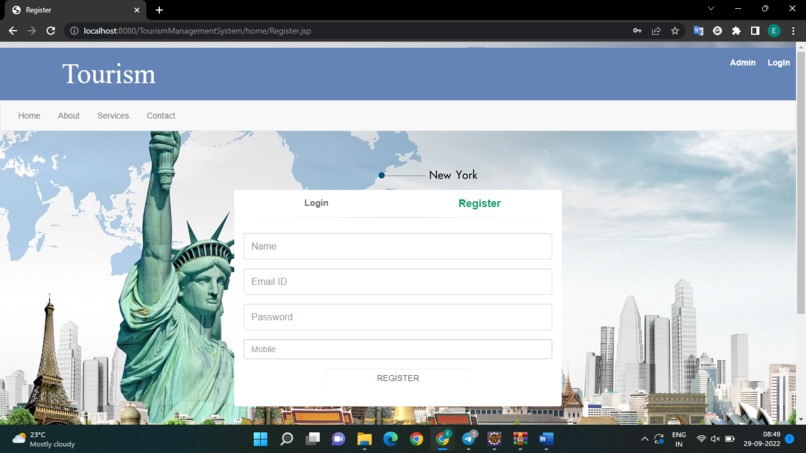The width and height of the screenshot is (806, 453).
Task: Open Chrome three-dot menu
Action: (793, 31)
